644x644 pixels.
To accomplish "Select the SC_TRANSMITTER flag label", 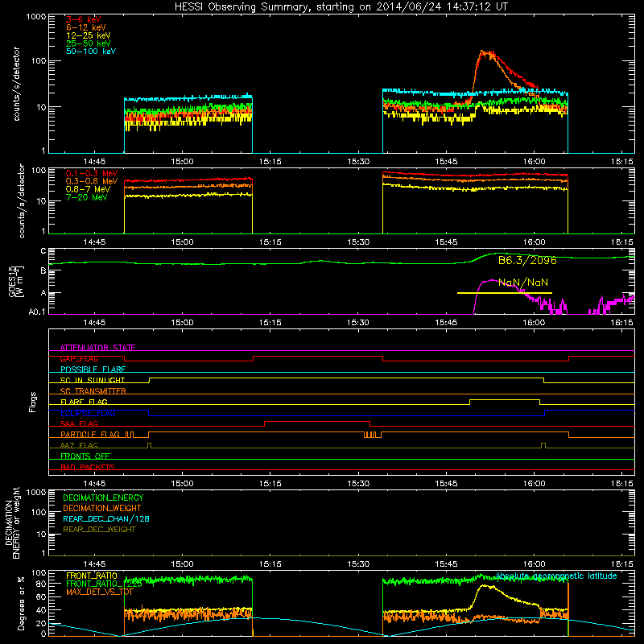I will pos(93,391).
